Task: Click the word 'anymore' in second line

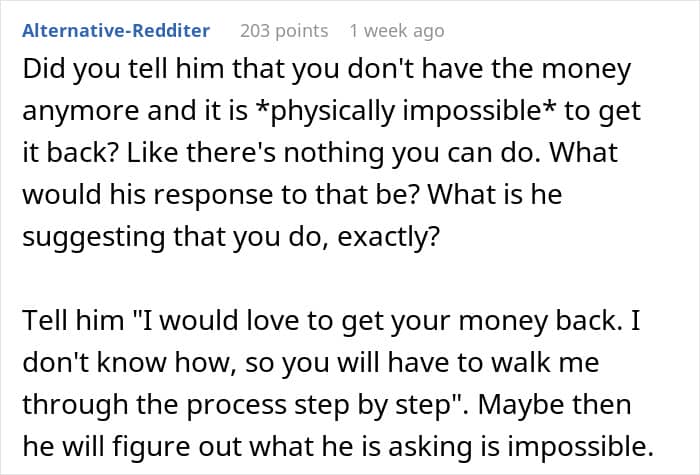Action: point(81,111)
